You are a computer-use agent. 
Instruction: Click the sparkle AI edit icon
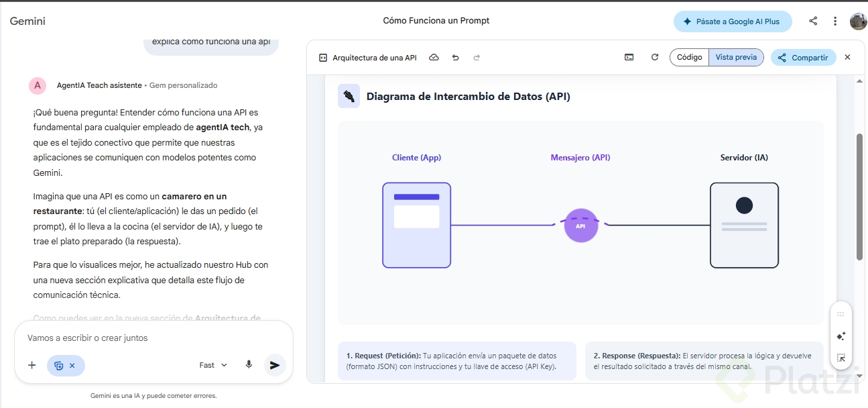click(x=841, y=336)
